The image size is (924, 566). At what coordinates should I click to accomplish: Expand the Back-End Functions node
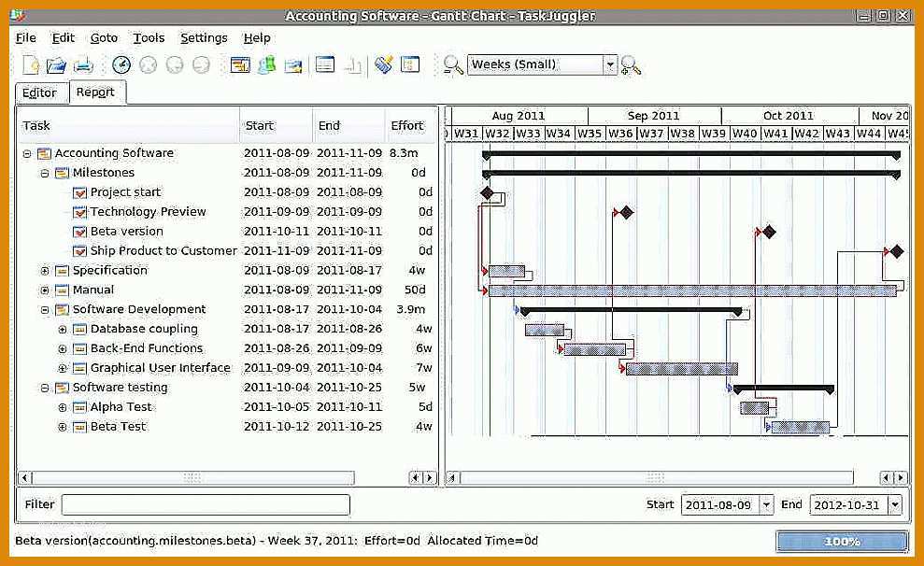coord(63,348)
